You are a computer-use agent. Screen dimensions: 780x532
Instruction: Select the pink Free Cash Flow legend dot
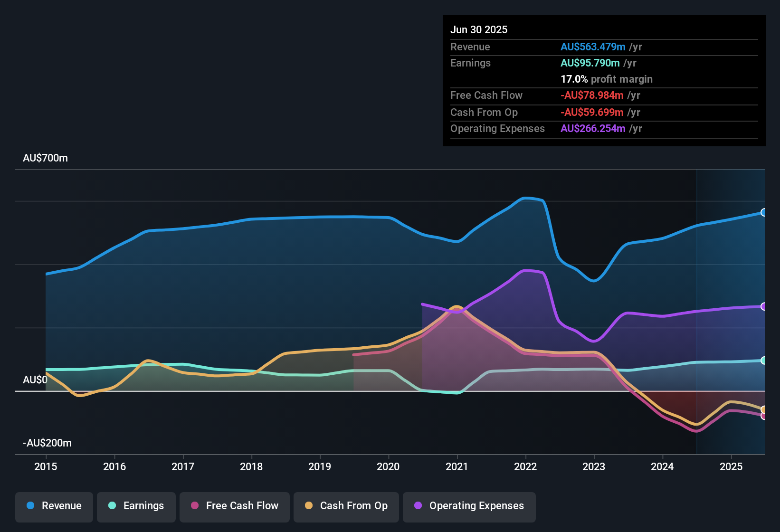click(195, 506)
